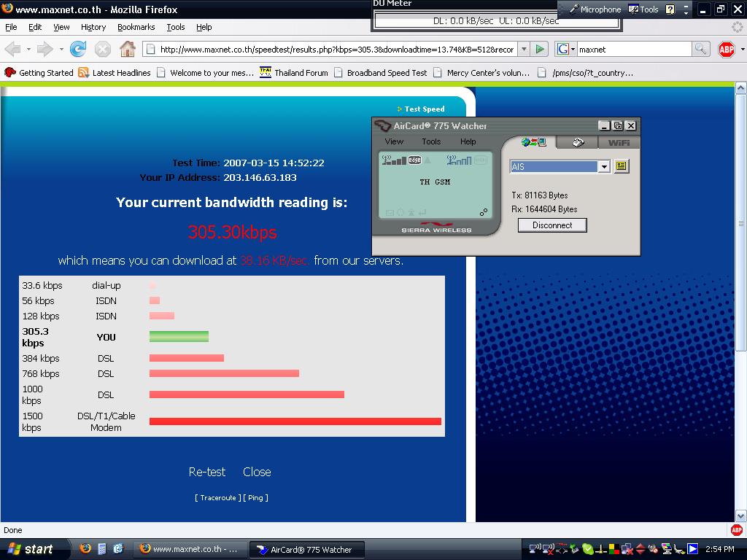The height and width of the screenshot is (560, 747).
Task: Focus the maxnet search field
Action: pyautogui.click(x=634, y=49)
